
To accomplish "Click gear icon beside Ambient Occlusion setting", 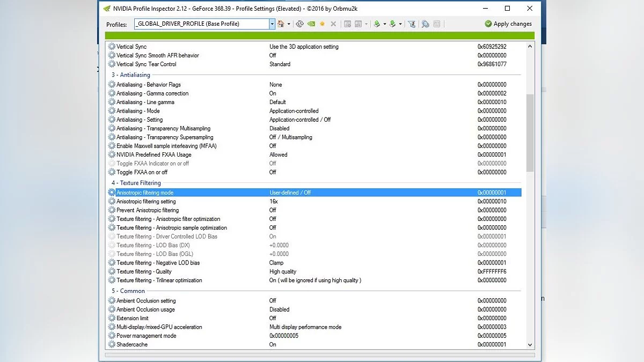I will coord(112,300).
